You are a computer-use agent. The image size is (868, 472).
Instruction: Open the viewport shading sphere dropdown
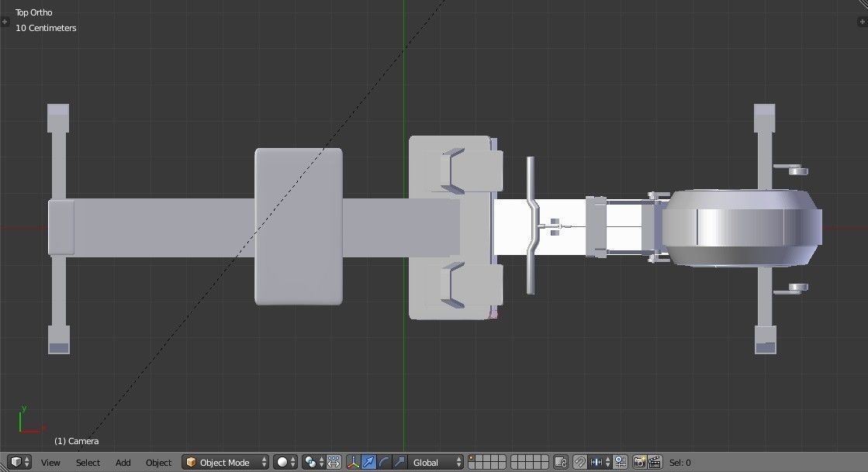[x=285, y=462]
